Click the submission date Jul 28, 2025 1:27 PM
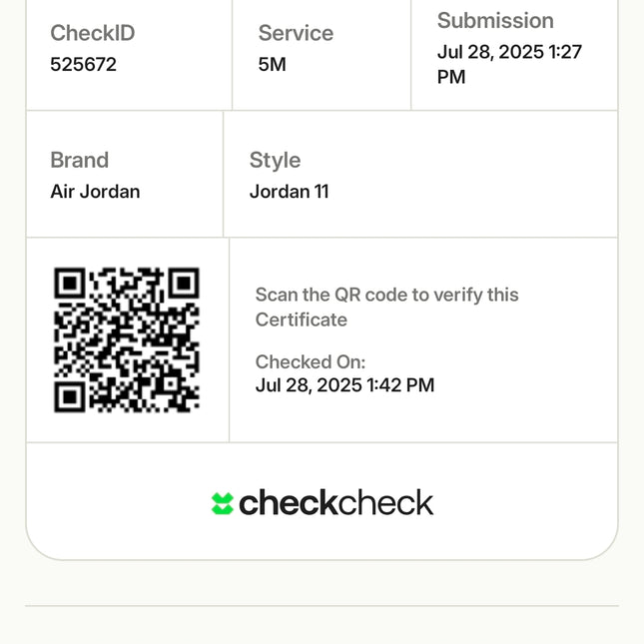This screenshot has height=644, width=644. [509, 64]
